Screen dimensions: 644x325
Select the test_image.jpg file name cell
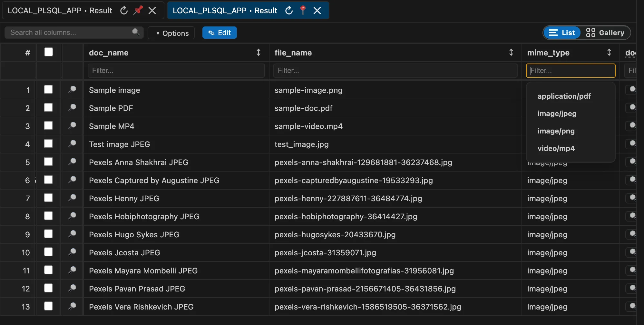(395, 144)
